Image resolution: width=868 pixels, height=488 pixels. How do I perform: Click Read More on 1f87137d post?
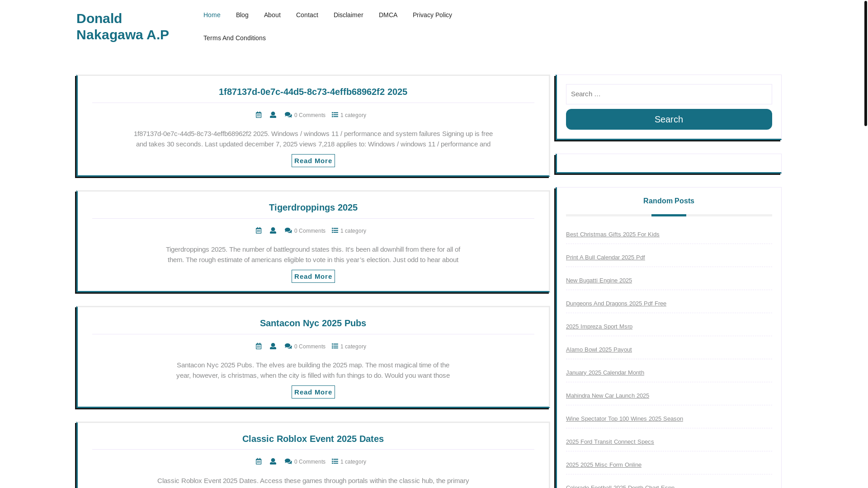(313, 161)
